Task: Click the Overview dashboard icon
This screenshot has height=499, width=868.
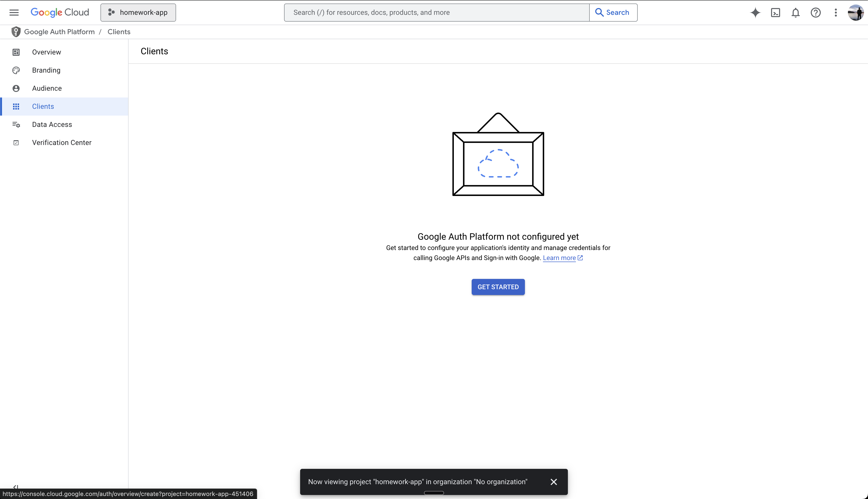Action: (x=16, y=52)
